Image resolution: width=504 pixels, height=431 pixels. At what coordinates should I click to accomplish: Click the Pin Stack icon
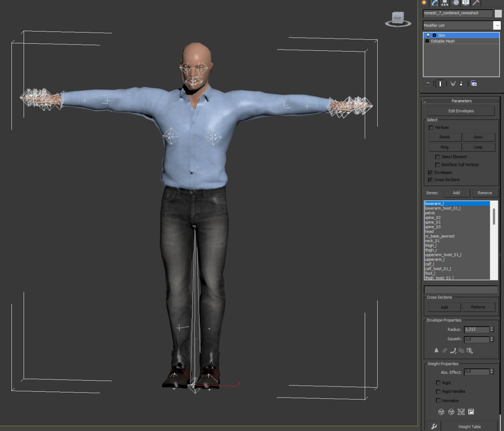tap(428, 83)
